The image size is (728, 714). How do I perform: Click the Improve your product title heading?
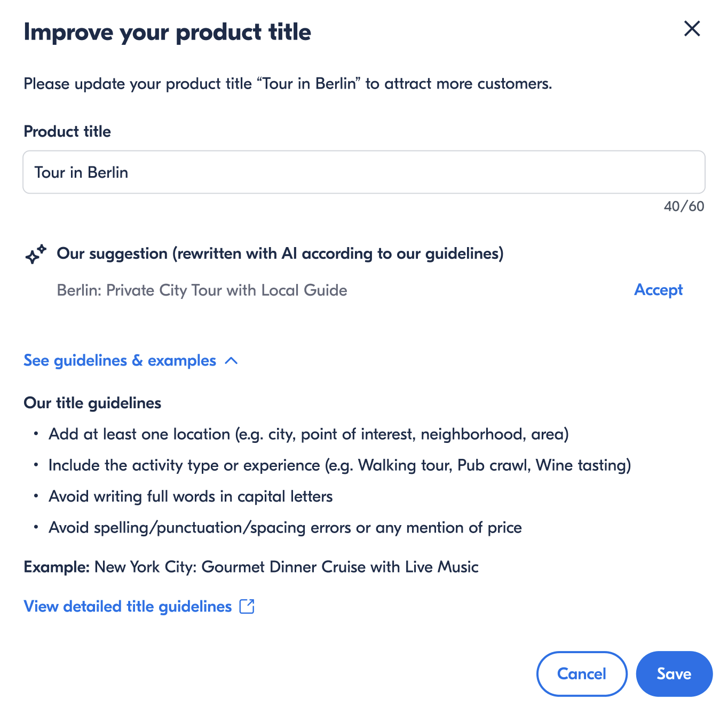pos(167,32)
